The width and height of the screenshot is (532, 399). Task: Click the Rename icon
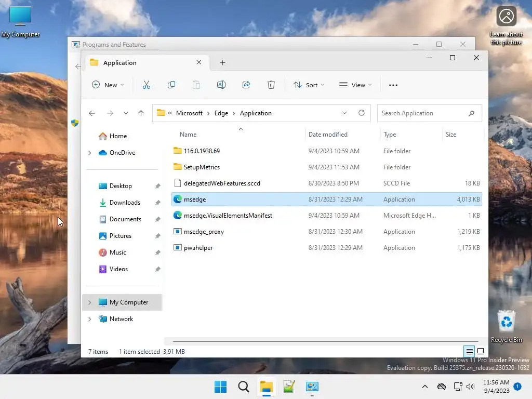coord(221,85)
